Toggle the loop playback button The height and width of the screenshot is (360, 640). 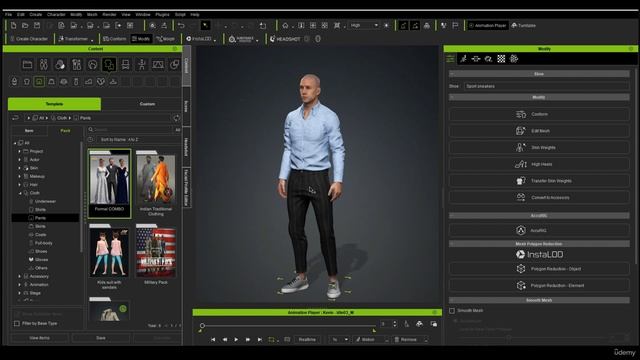271,340
